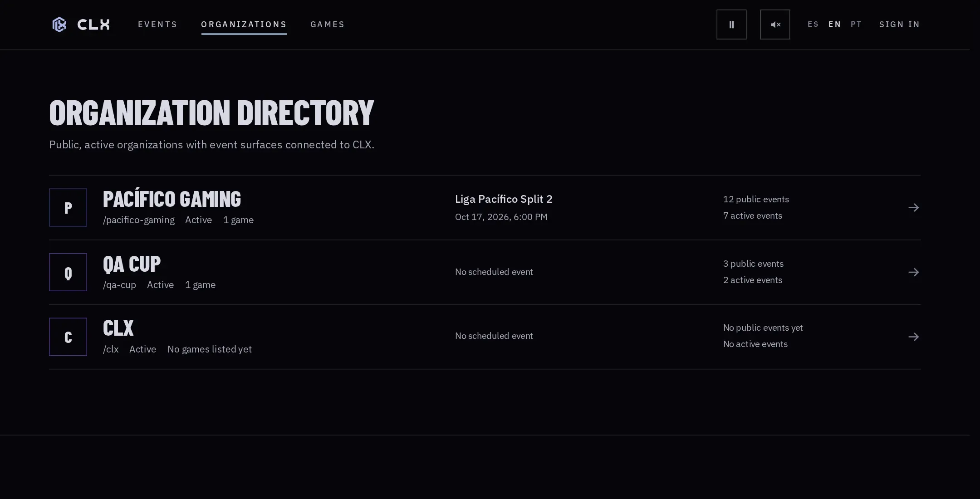The image size is (980, 499).
Task: Click the 12 public events count
Action: point(756,200)
